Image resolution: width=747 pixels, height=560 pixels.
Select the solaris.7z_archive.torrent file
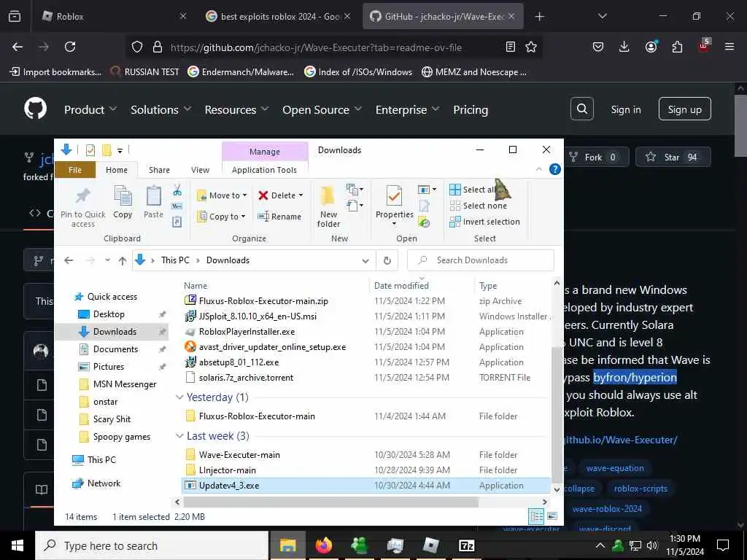[x=246, y=378]
